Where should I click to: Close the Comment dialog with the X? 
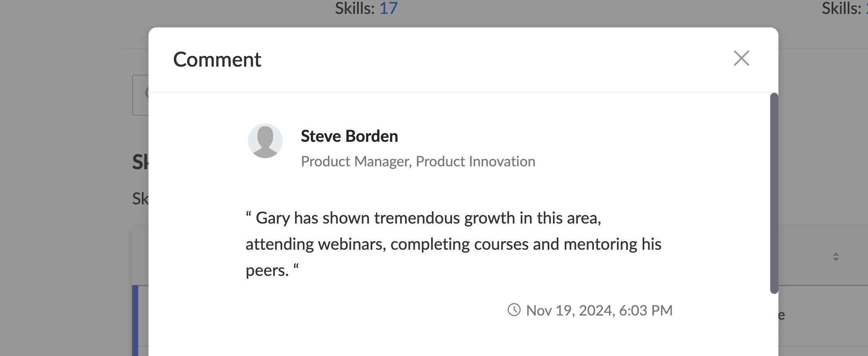click(x=741, y=58)
